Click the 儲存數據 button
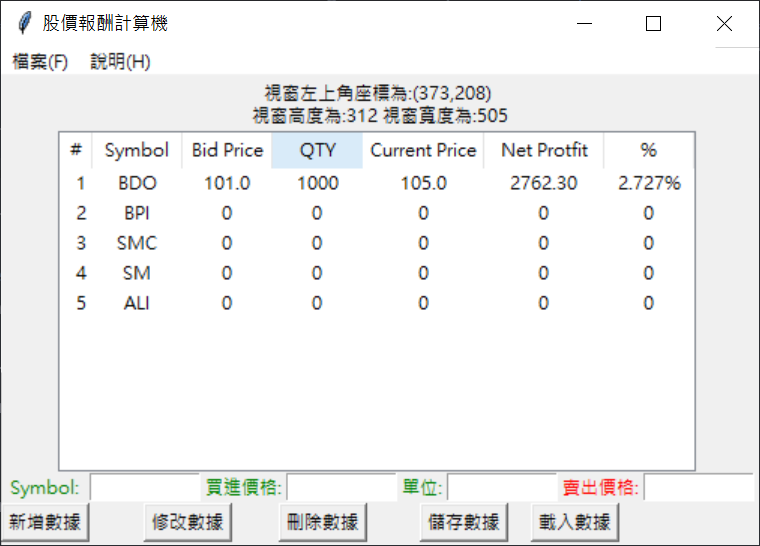 463,521
